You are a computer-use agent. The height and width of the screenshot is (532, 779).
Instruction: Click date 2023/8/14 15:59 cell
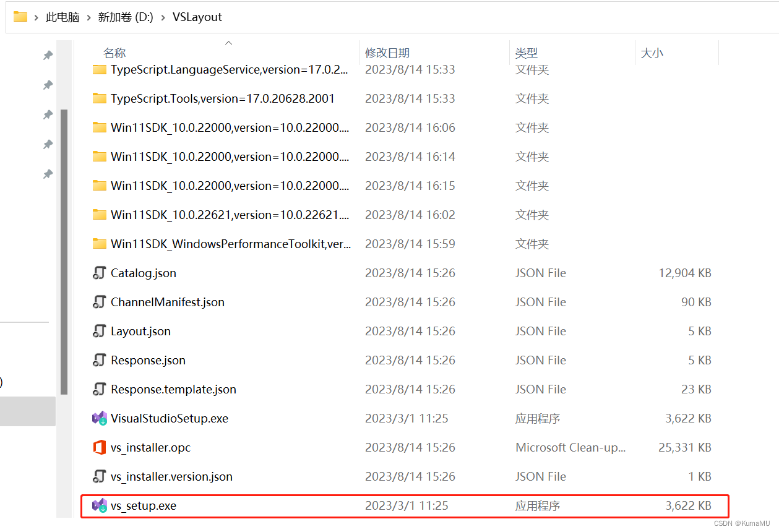click(x=410, y=244)
